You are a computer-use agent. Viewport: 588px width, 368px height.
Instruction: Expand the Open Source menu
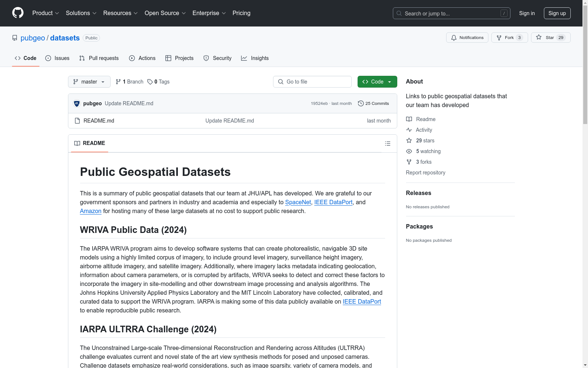165,13
